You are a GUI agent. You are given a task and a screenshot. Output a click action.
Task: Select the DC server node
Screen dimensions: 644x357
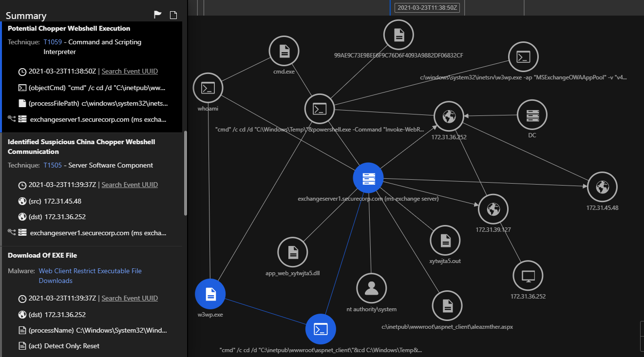coord(532,115)
